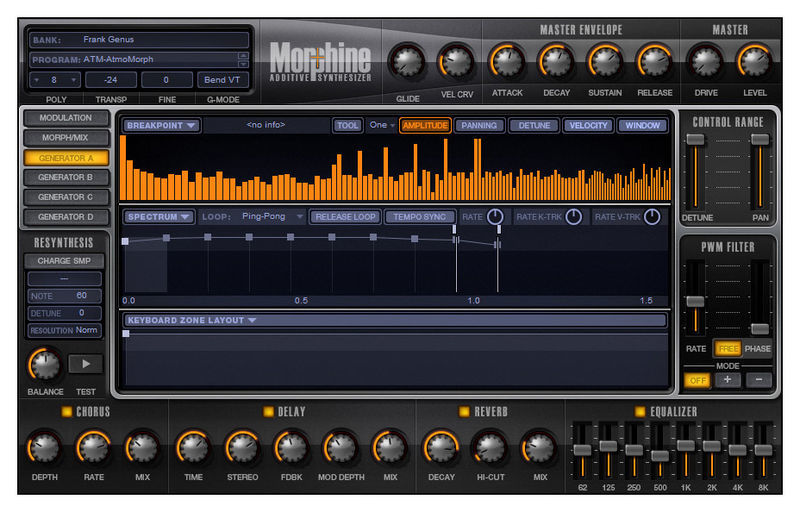Click the Delay Mod Depth knob

(x=341, y=448)
